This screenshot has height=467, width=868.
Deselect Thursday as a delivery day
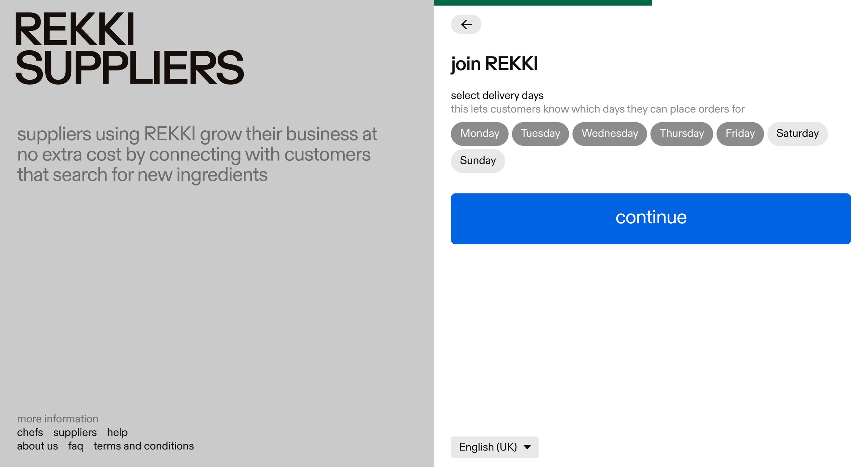[x=682, y=134]
